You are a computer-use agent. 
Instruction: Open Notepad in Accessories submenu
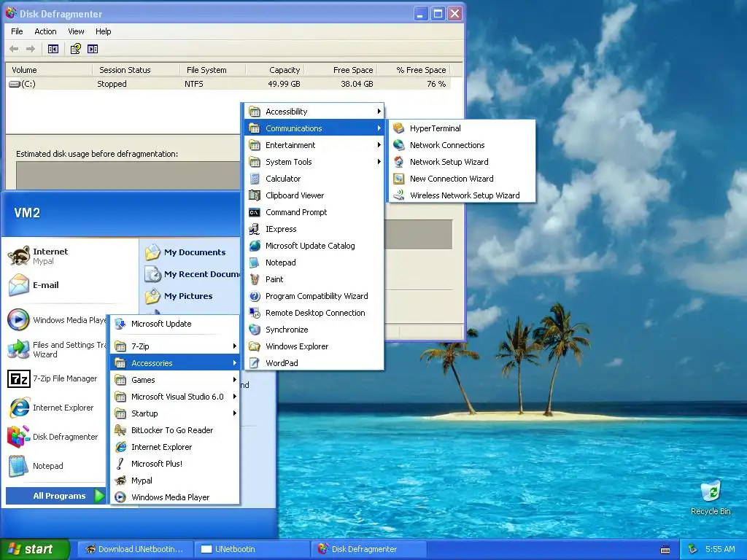point(314,262)
